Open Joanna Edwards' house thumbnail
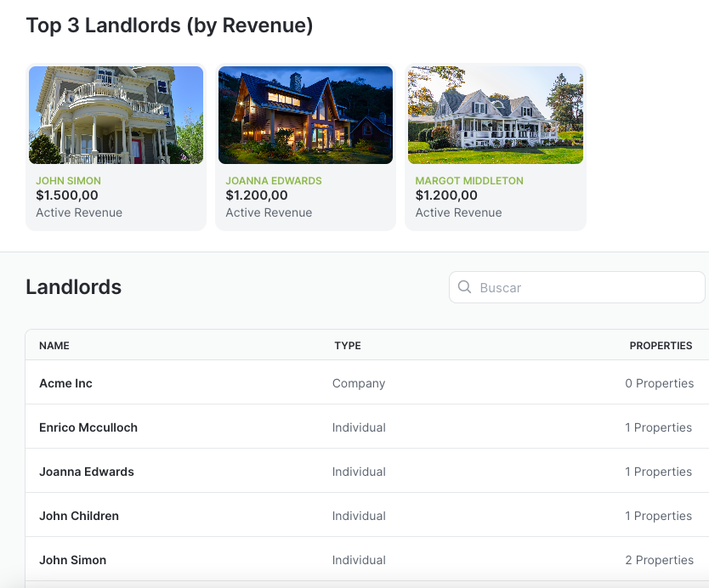The image size is (709, 588). click(x=306, y=116)
